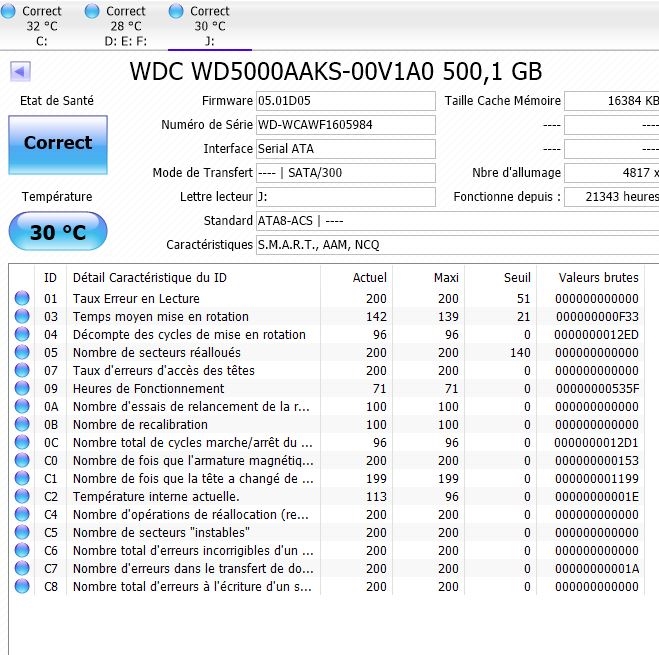The width and height of the screenshot is (659, 655).
Task: Click status orb for unstable sectors row C5
Action: tap(22, 533)
